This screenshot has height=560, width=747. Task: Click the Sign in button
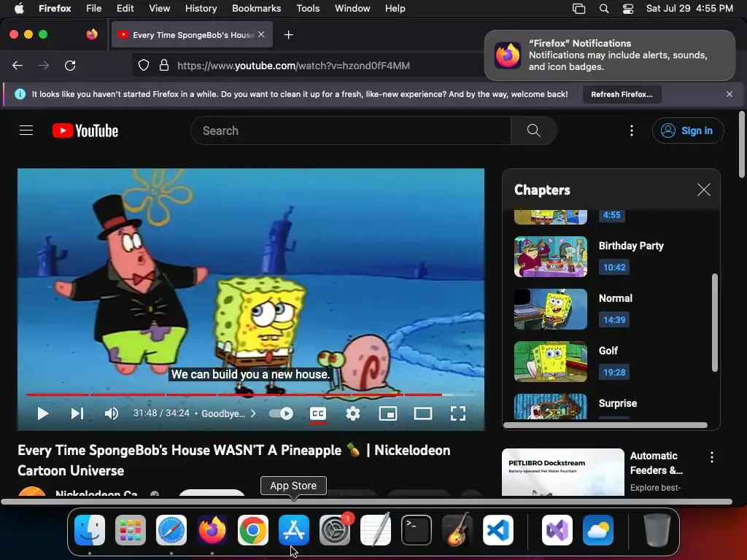688,131
